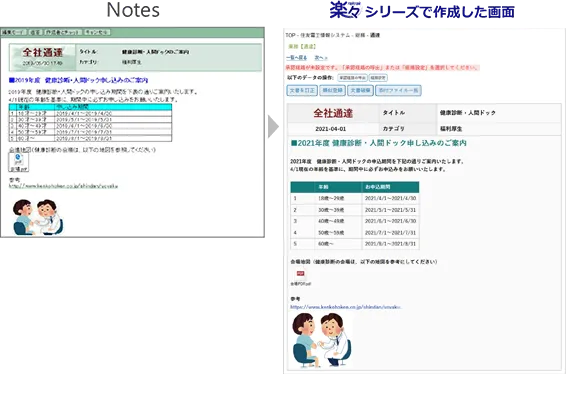Viewport: 566px width, 393px height.
Task: Click the red 承認経路が未設定です warning message
Action: [x=383, y=67]
